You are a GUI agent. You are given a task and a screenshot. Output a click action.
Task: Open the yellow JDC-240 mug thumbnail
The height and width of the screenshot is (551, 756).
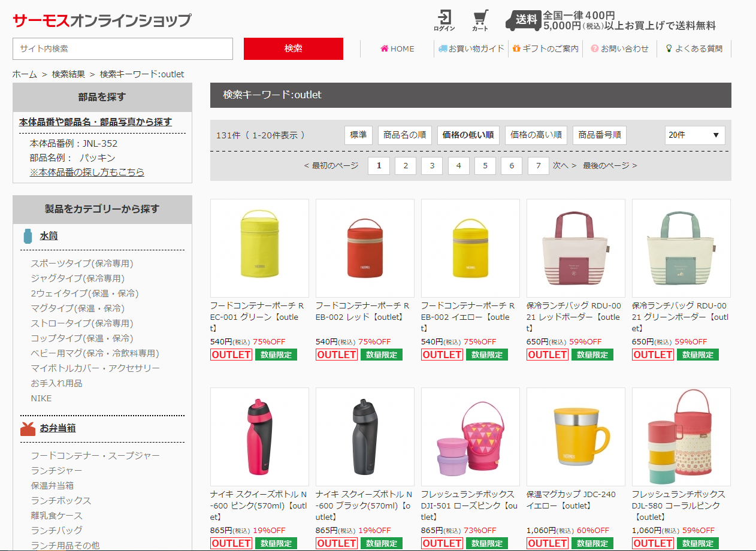[576, 437]
